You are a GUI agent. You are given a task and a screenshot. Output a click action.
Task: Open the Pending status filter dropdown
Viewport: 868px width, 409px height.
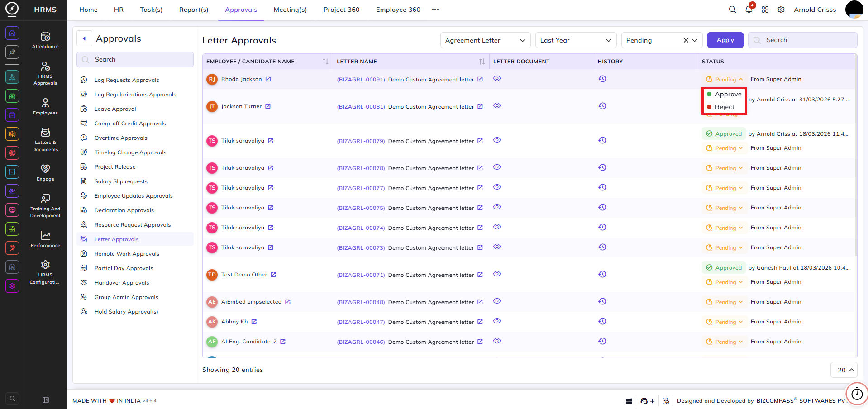click(662, 40)
